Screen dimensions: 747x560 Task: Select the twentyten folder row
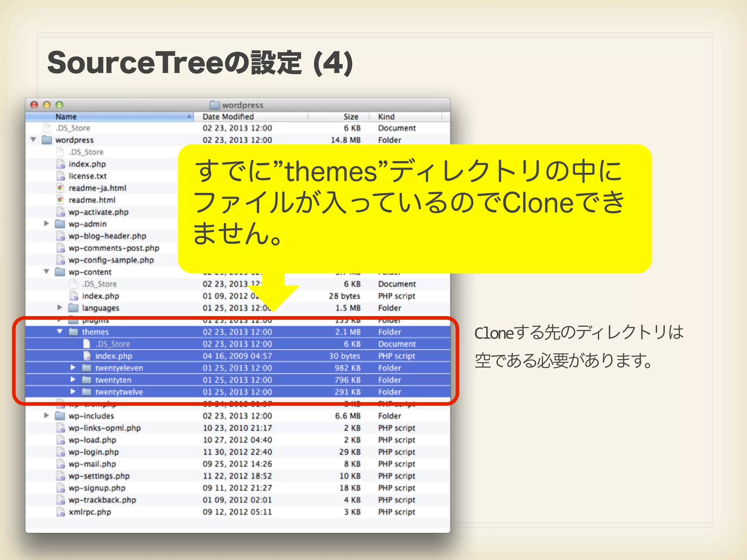tap(113, 380)
